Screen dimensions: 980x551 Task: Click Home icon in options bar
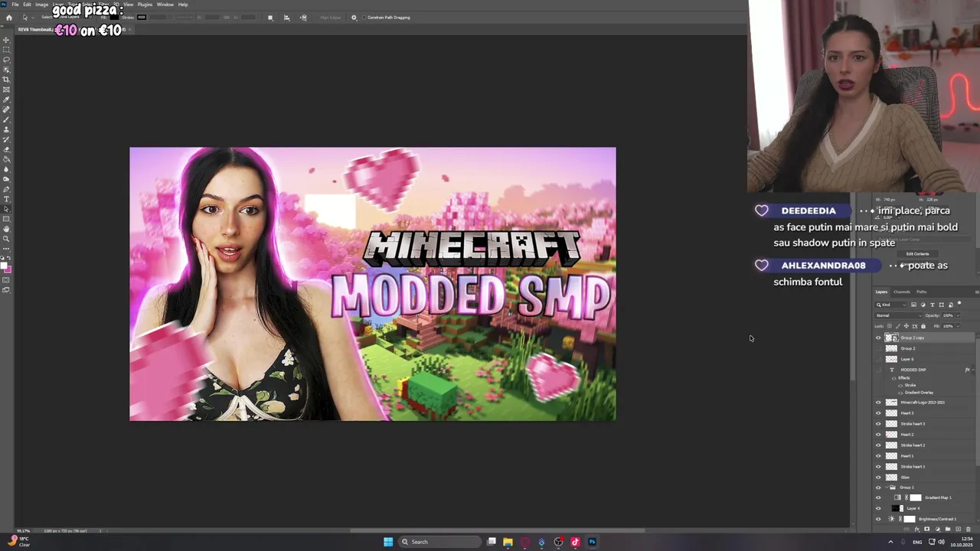click(9, 18)
